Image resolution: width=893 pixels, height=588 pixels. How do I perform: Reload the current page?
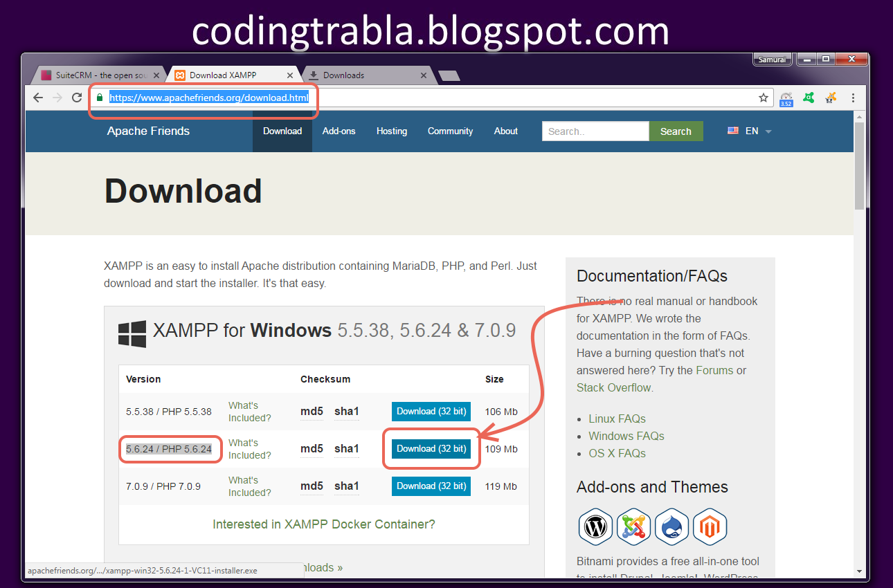77,98
